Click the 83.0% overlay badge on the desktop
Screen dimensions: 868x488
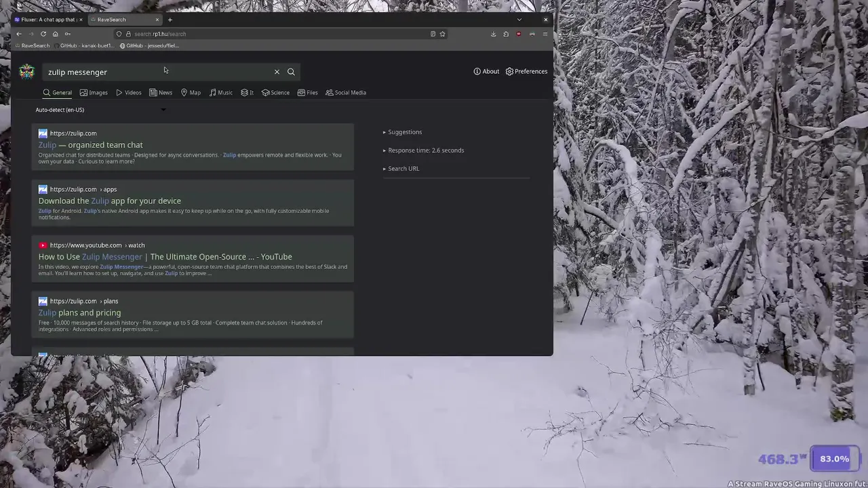(835, 459)
